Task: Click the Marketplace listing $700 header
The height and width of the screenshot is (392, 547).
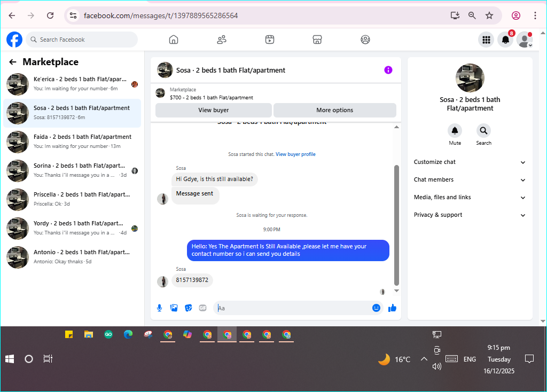Action: (212, 98)
